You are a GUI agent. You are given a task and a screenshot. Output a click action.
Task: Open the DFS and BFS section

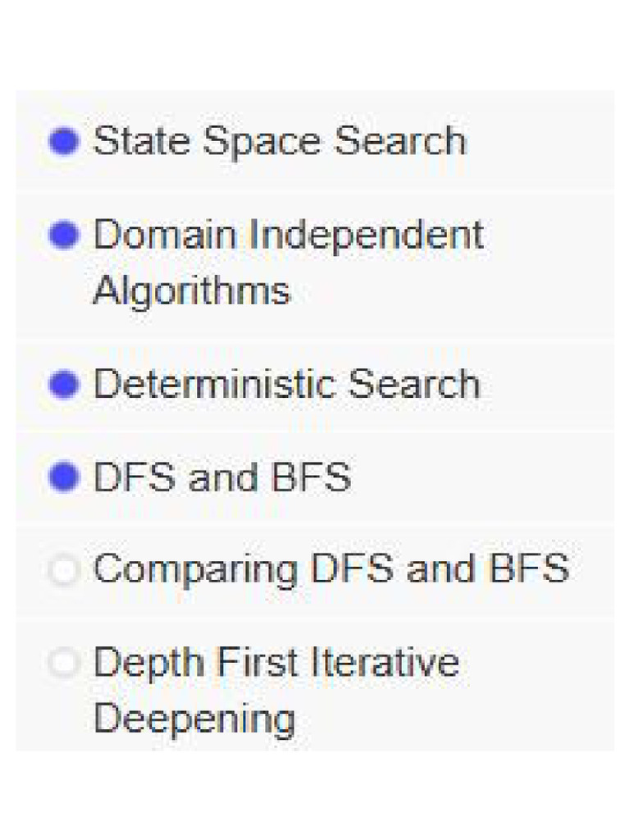222,477
